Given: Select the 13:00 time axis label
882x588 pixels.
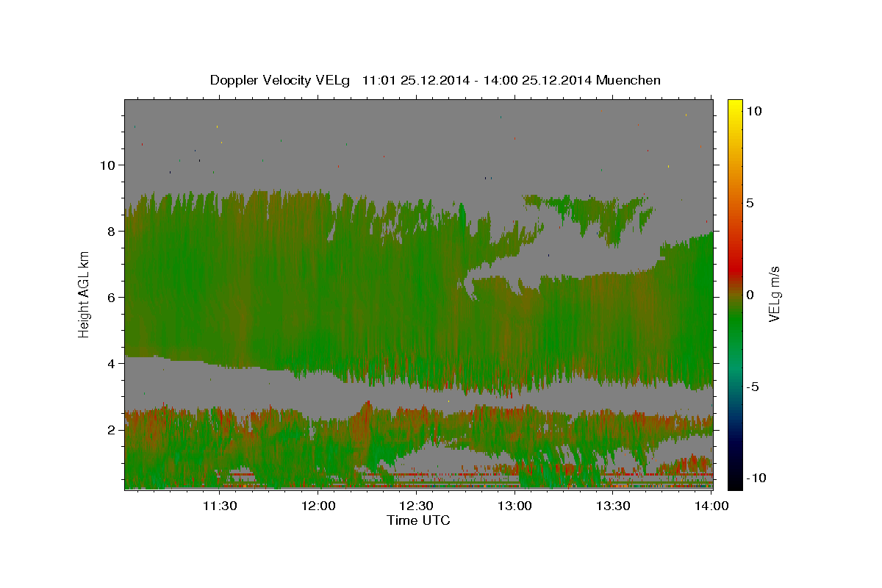Looking at the screenshot, I should coord(515,505).
